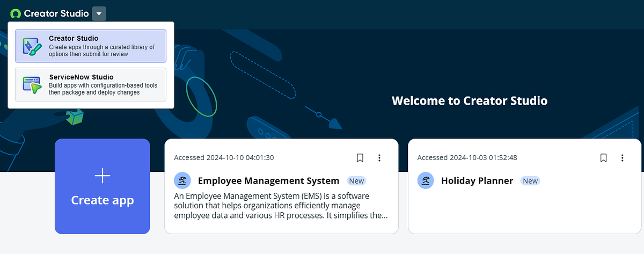Click the ServiceNow Studio window-cursor icon

(x=32, y=85)
